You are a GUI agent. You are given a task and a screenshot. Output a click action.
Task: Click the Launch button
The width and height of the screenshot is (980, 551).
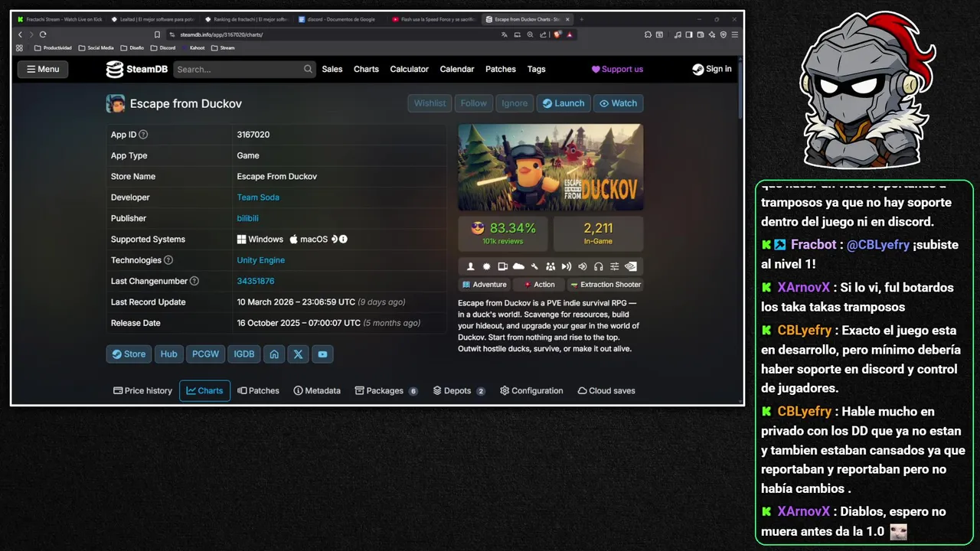[563, 103]
